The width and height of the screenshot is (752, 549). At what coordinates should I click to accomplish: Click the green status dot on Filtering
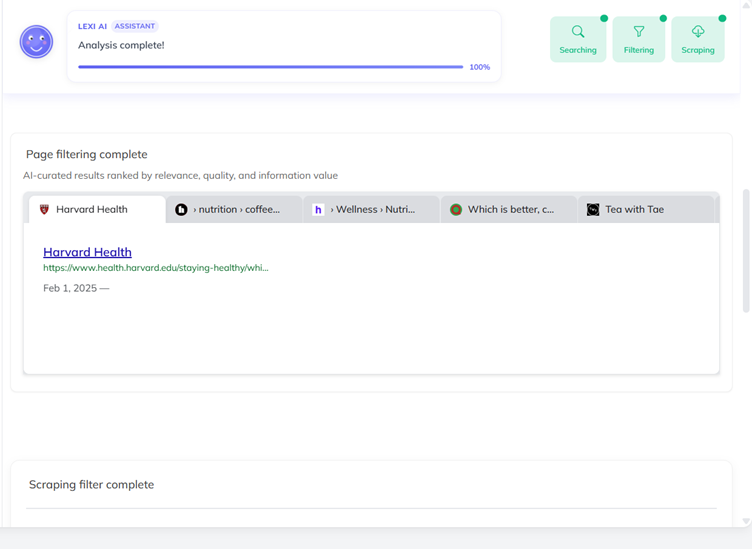(663, 18)
